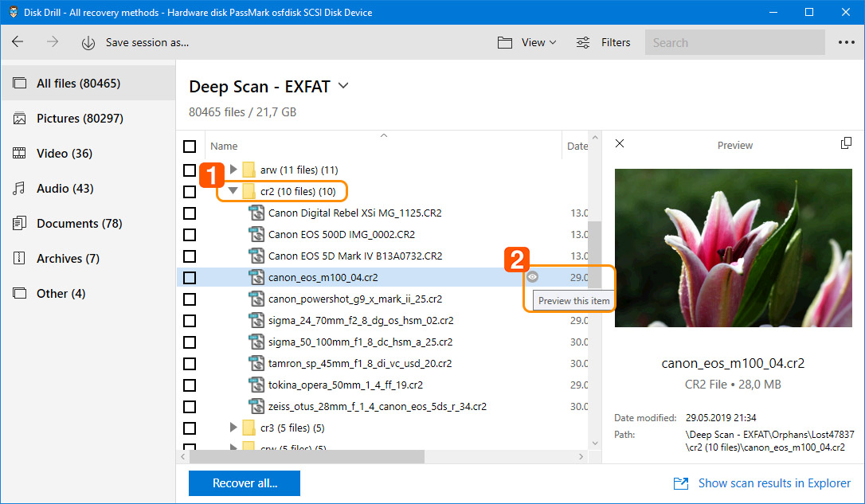The width and height of the screenshot is (865, 504).
Task: Check the cr3 (5 files) folder checkbox
Action: [190, 428]
